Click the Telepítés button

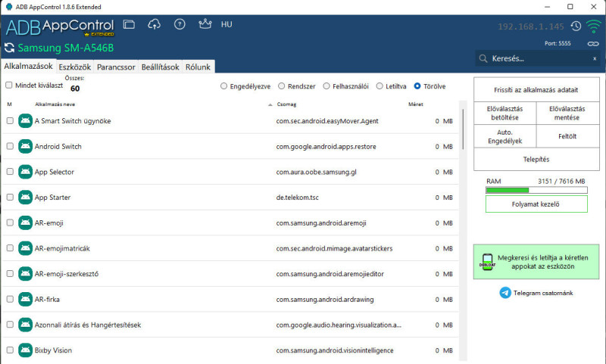536,159
